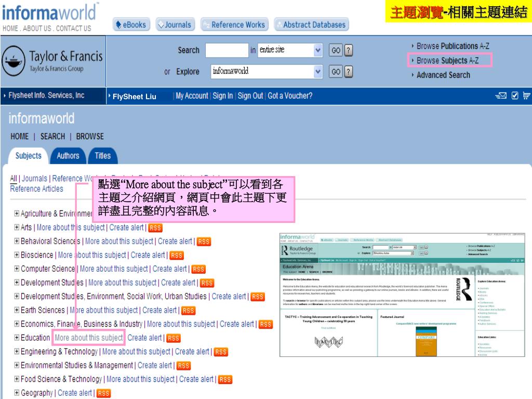Expand the Agriculture & Environment subject
Screen dimensions: 532x399
pyautogui.click(x=17, y=213)
